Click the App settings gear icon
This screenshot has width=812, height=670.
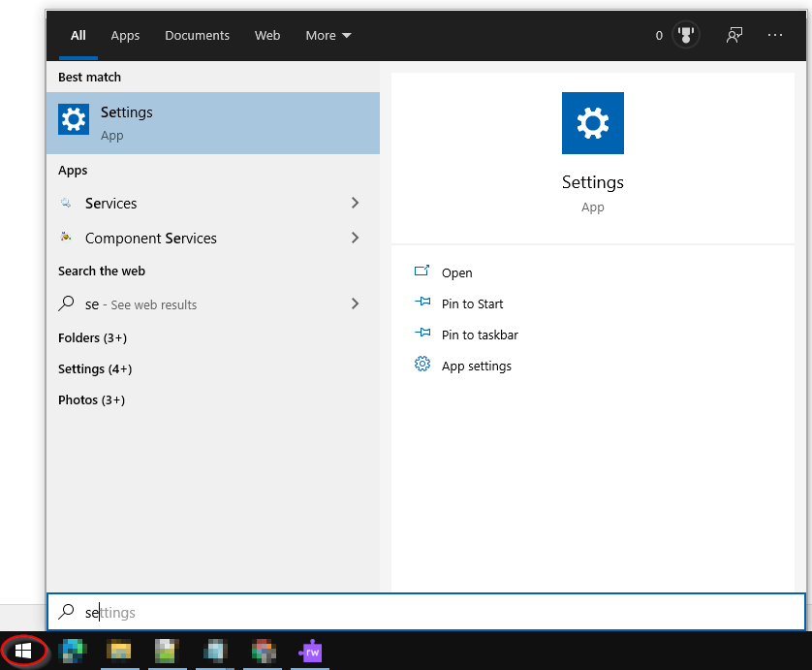(422, 365)
